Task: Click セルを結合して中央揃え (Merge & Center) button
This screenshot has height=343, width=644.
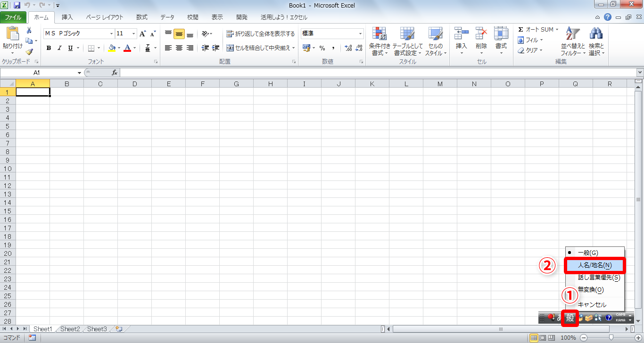Action: point(260,48)
